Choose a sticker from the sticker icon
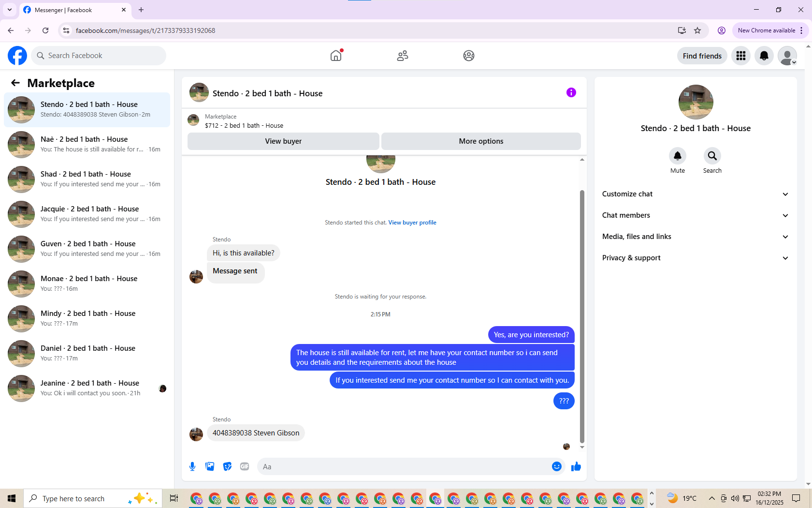 (x=227, y=466)
